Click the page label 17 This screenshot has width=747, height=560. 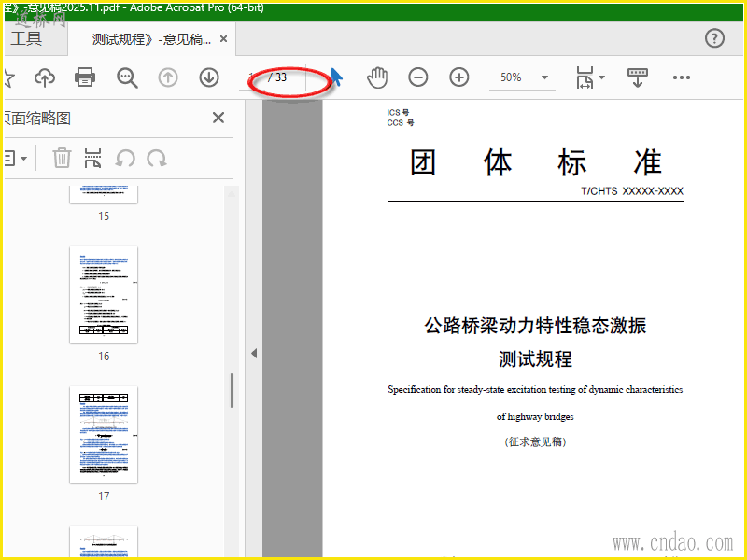(x=104, y=497)
